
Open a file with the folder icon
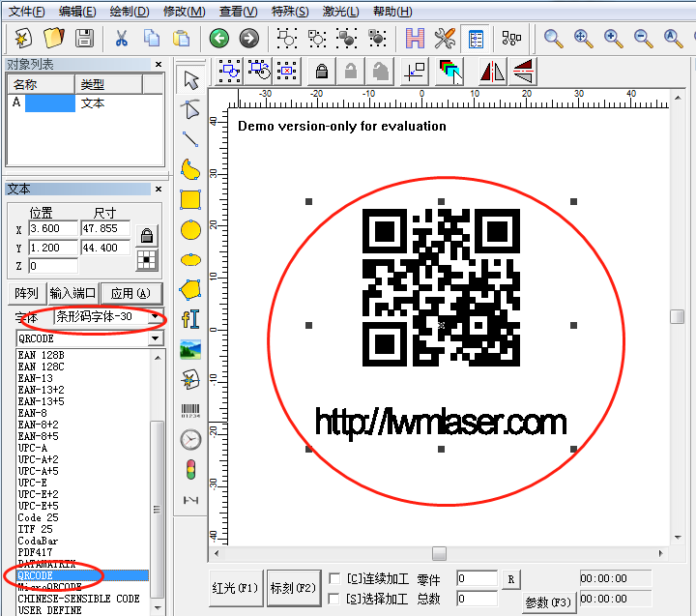54,38
